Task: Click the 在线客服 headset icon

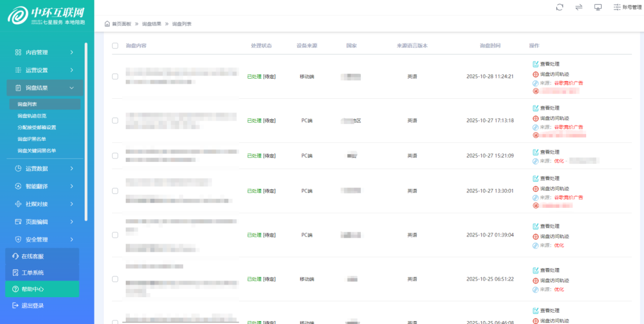Action: click(16, 256)
